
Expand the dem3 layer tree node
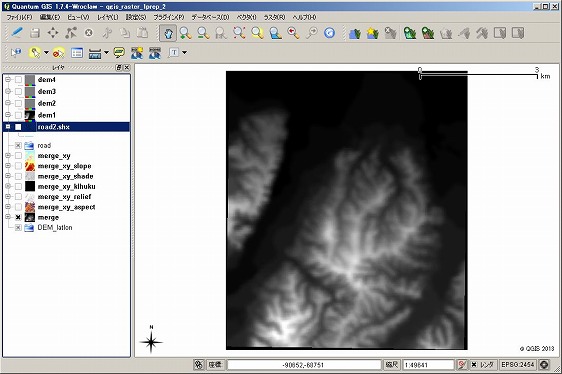point(8,91)
